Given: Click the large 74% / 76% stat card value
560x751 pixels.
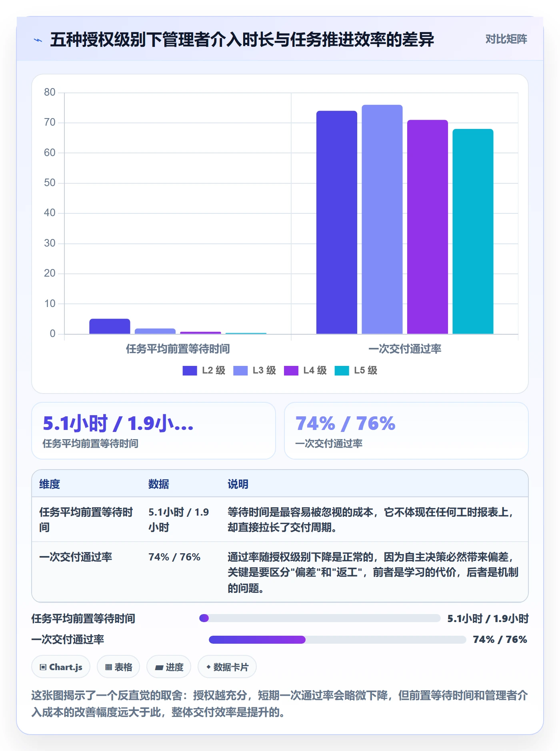Looking at the screenshot, I should click(346, 424).
